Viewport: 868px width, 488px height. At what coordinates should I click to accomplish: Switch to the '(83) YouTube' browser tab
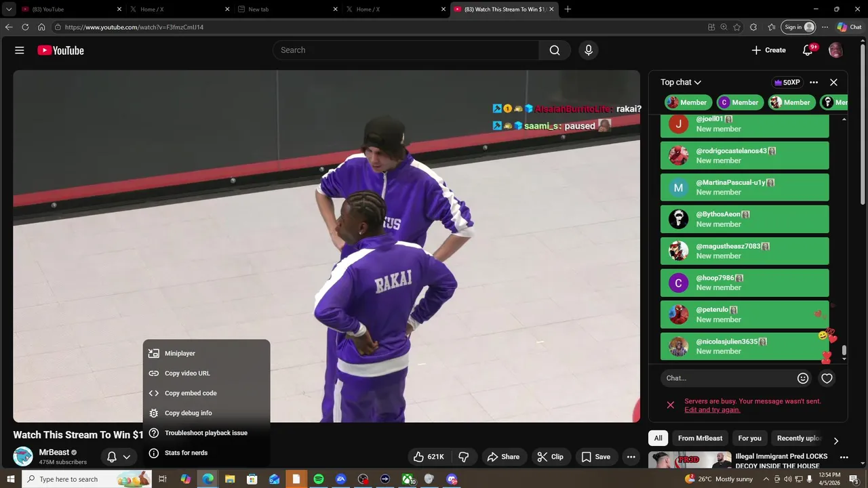pos(72,9)
